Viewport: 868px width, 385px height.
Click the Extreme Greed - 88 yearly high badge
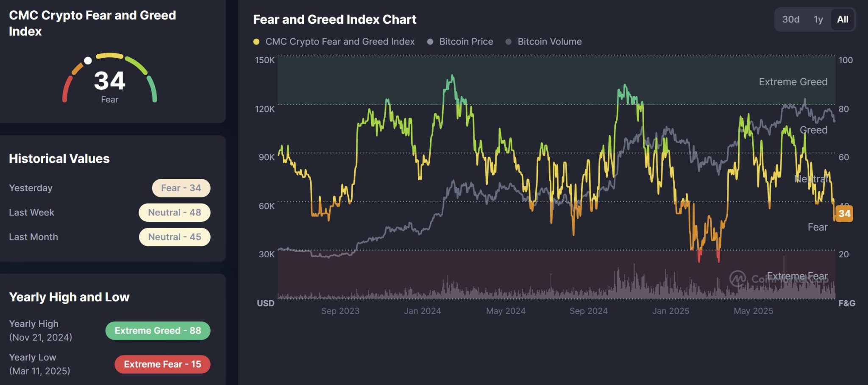tap(157, 331)
